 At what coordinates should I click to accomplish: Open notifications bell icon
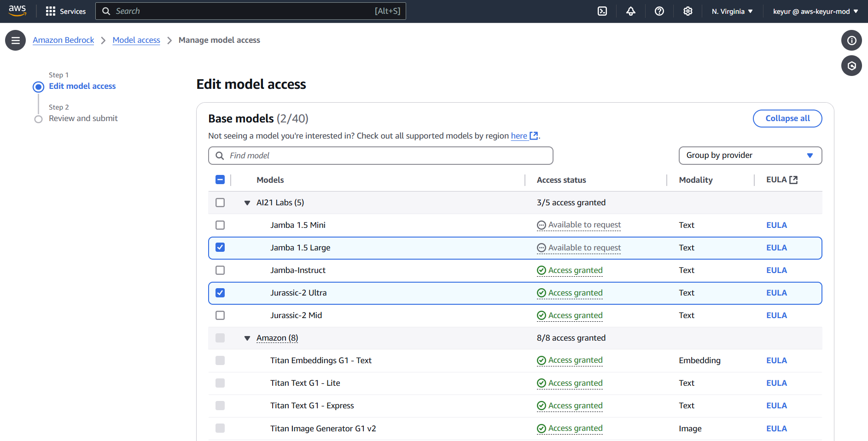(631, 11)
